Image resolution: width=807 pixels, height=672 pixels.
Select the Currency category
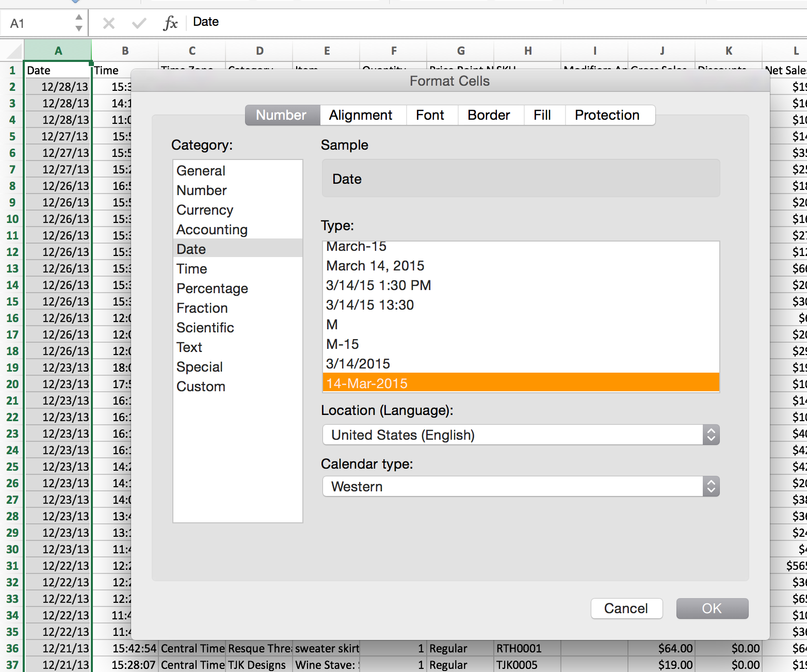pyautogui.click(x=205, y=210)
